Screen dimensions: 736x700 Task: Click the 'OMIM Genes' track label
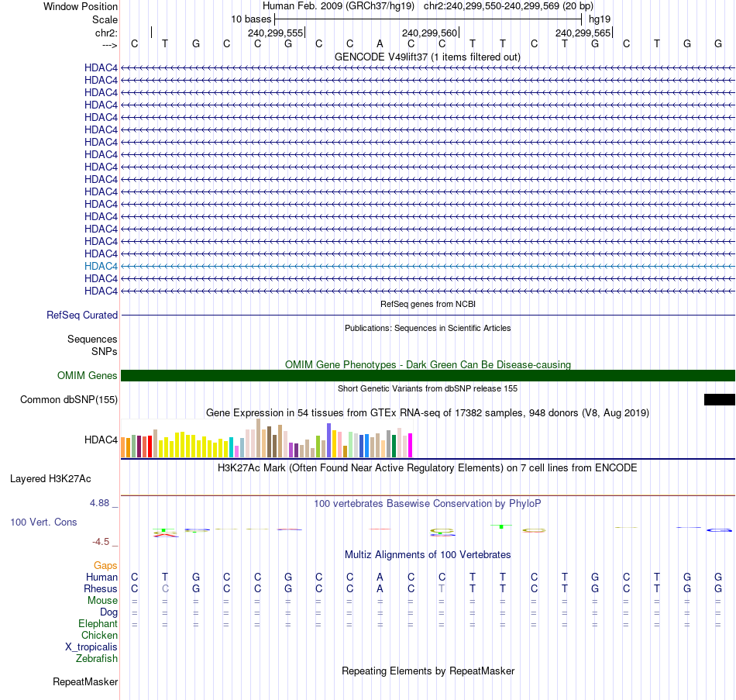tap(87, 375)
